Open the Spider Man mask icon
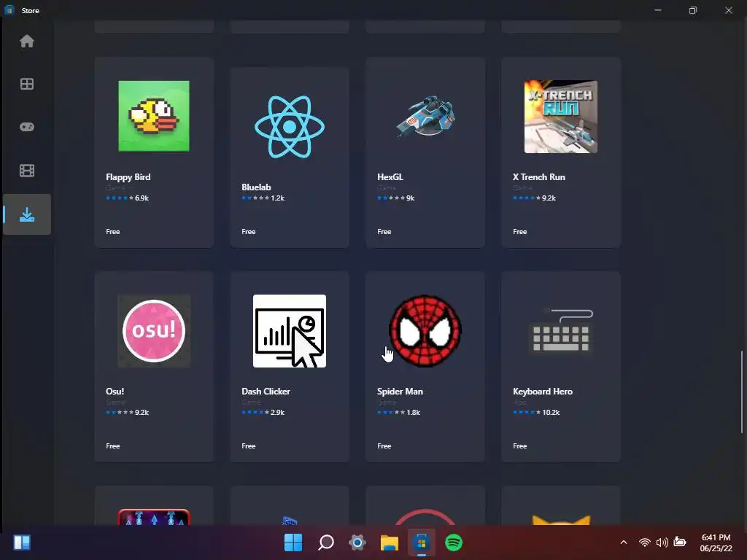747x560 pixels. pos(425,331)
